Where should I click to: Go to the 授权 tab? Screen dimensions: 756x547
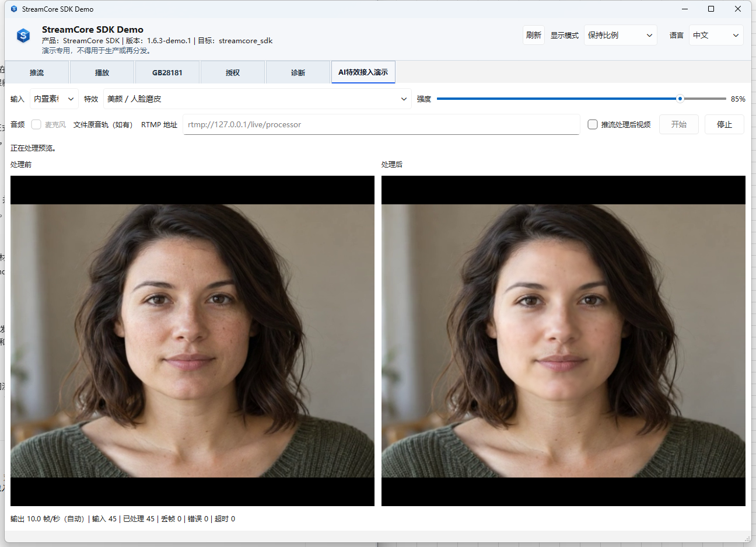click(233, 72)
